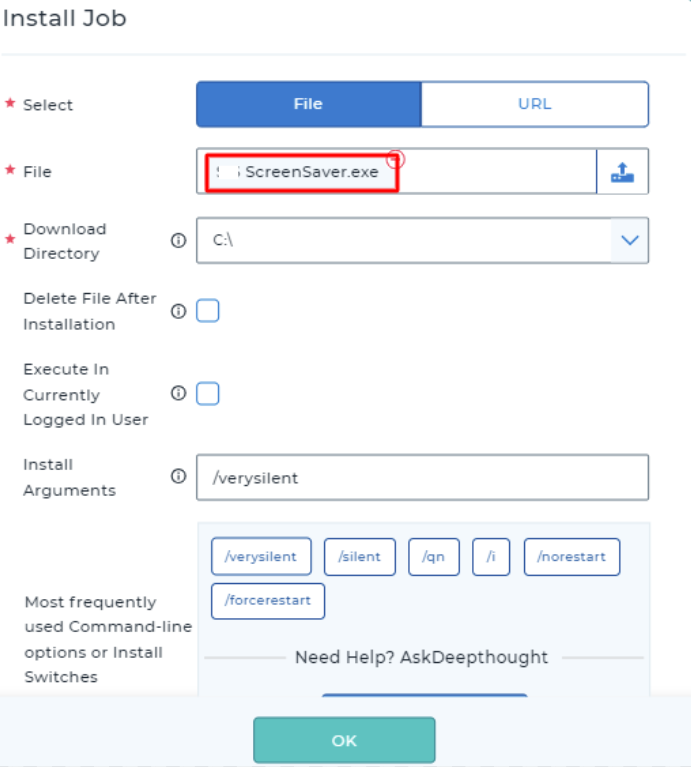Add the /norestart switch
The width and height of the screenshot is (691, 767).
pyautogui.click(x=572, y=557)
